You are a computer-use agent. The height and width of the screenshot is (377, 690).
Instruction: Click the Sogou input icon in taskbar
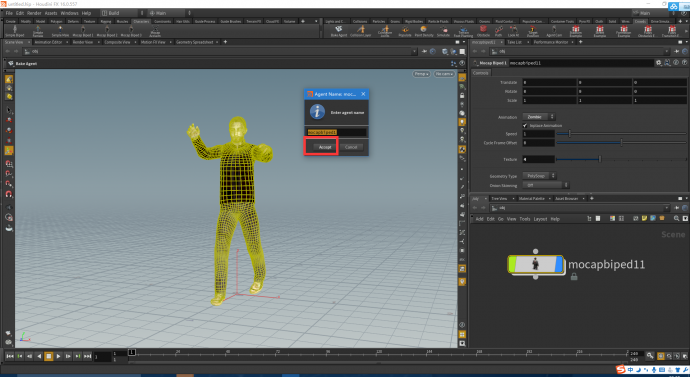tap(620, 369)
